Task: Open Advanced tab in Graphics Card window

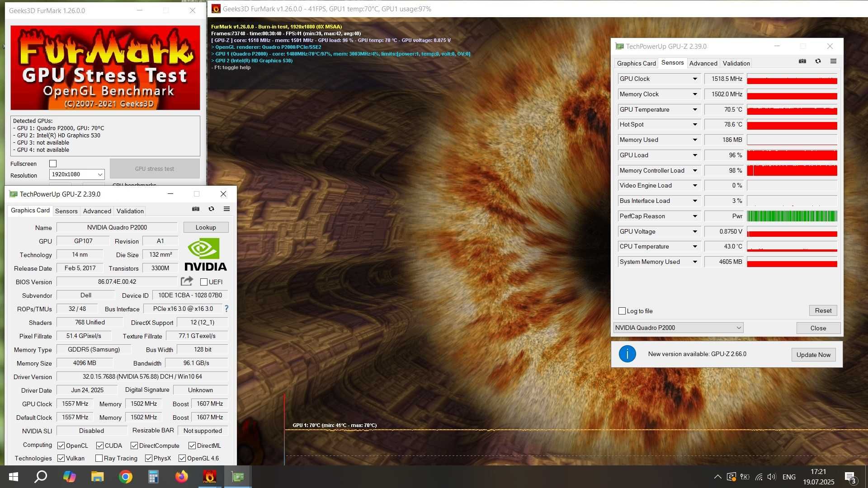Action: click(x=97, y=211)
